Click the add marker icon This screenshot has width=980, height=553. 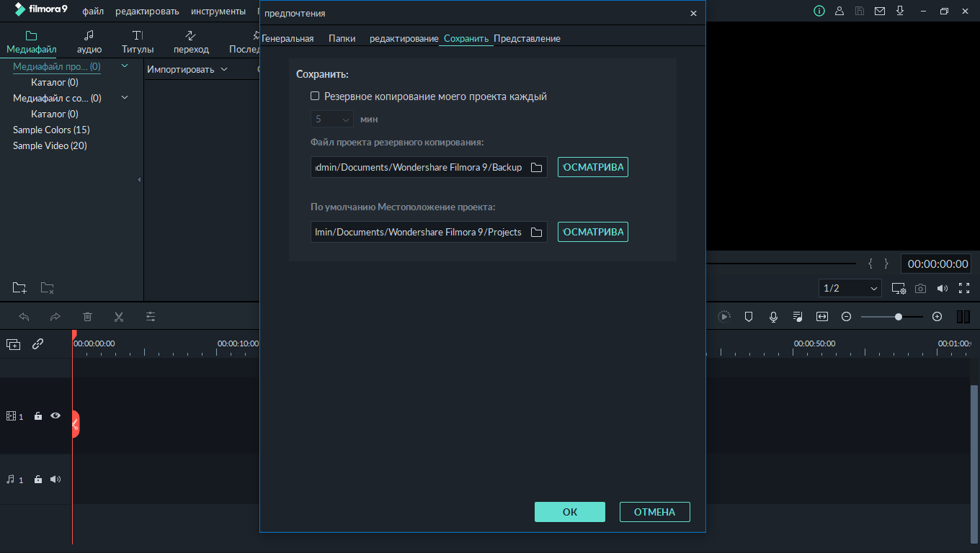(749, 317)
